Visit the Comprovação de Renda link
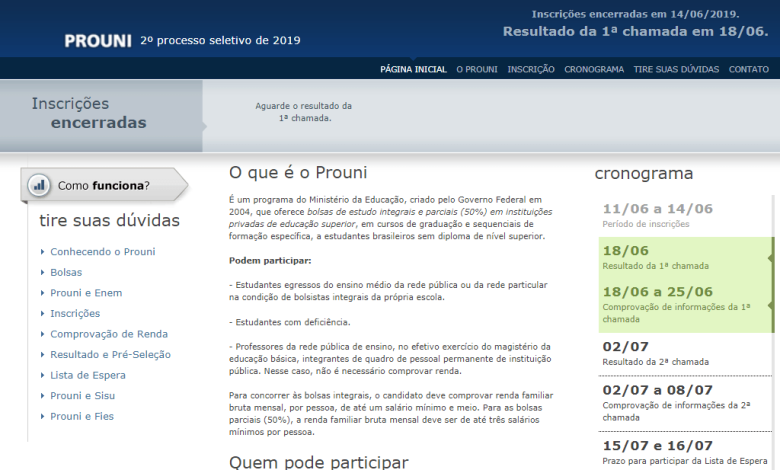780x470 pixels. pyautogui.click(x=109, y=334)
